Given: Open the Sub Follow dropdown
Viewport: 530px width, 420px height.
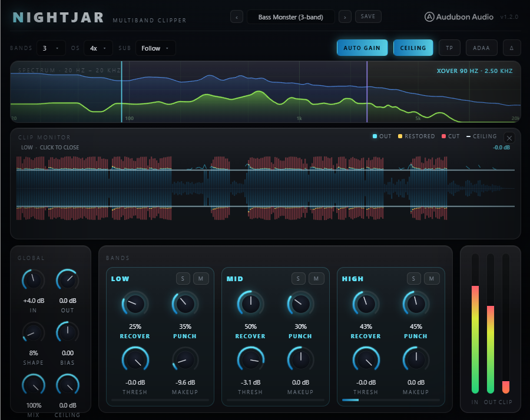Looking at the screenshot, I should [155, 48].
